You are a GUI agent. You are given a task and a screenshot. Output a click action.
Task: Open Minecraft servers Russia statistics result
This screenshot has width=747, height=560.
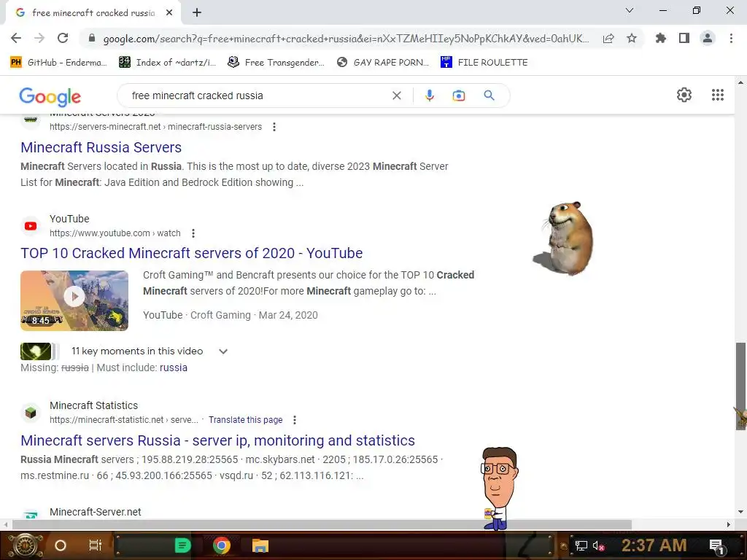pyautogui.click(x=217, y=441)
